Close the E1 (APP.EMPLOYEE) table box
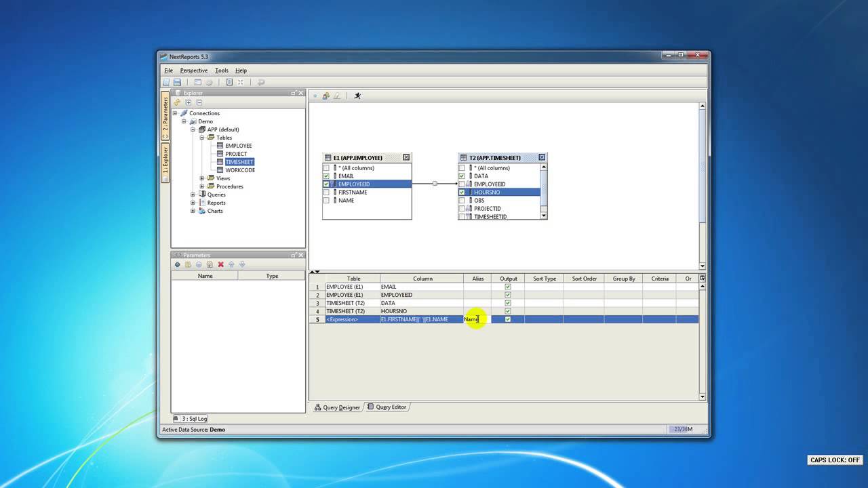This screenshot has width=868, height=488. click(406, 157)
